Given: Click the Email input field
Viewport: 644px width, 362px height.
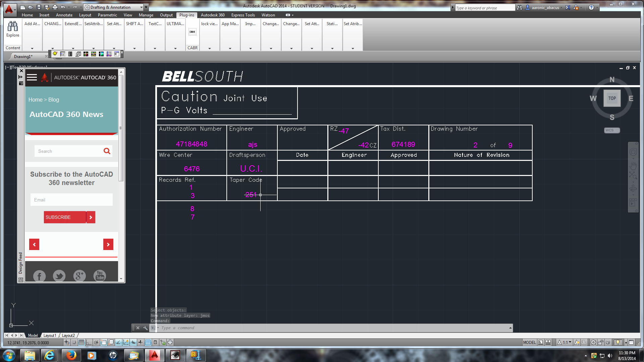Looking at the screenshot, I should [71, 200].
